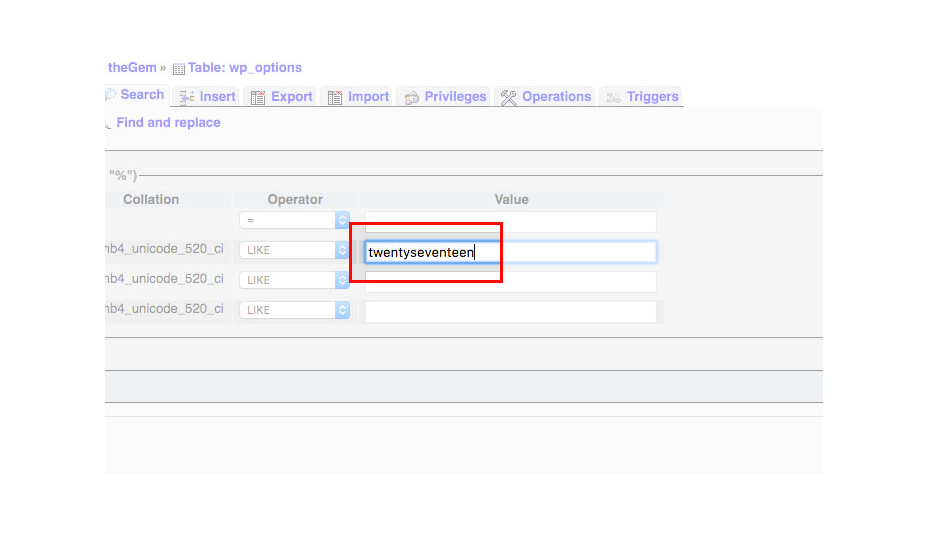The image size is (928, 535).
Task: Click the Import tab's icon
Action: pyautogui.click(x=334, y=98)
